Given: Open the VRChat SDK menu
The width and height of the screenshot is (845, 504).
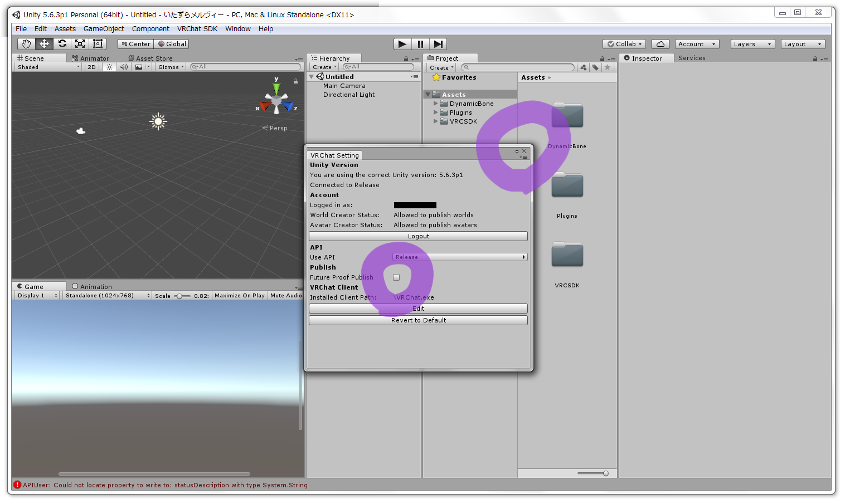Looking at the screenshot, I should 197,29.
